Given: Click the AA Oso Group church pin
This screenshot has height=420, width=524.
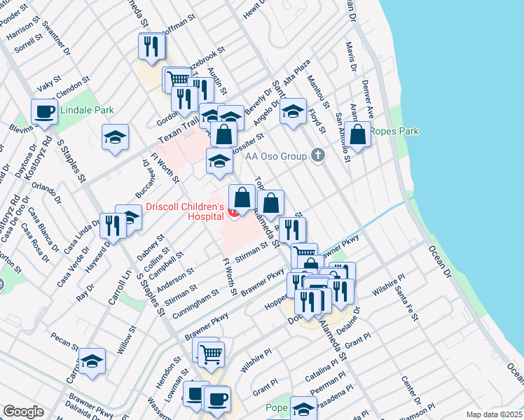Looking at the screenshot, I should pos(318,155).
